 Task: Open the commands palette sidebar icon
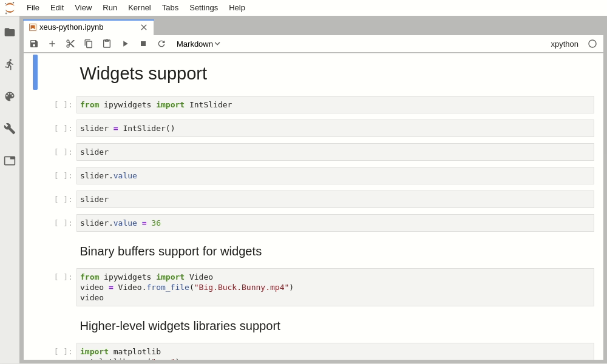pos(10,96)
